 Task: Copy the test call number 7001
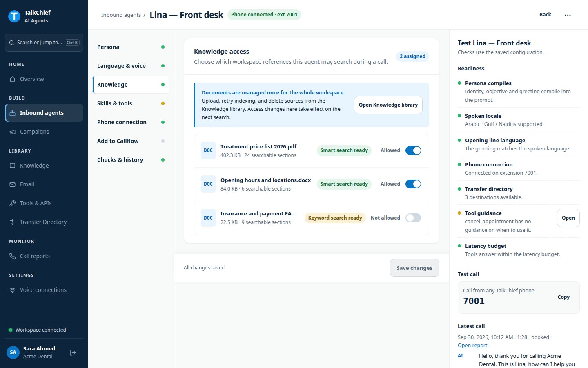coord(563,297)
